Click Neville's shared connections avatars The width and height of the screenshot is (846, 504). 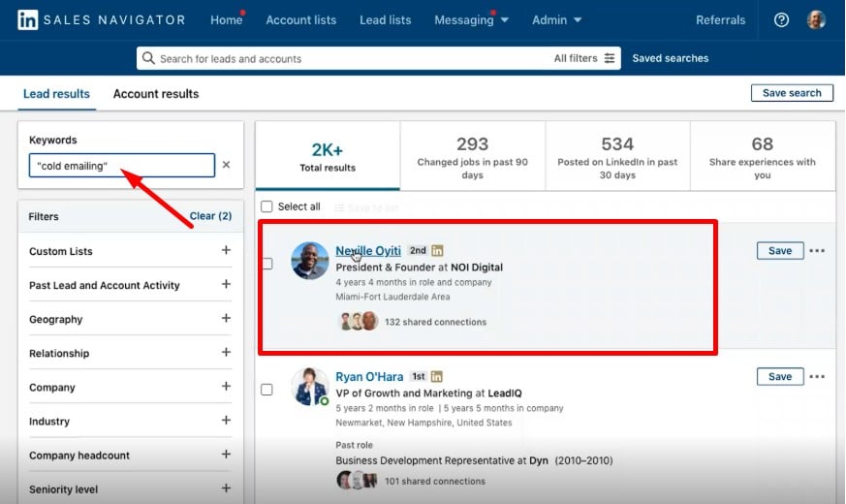point(358,321)
